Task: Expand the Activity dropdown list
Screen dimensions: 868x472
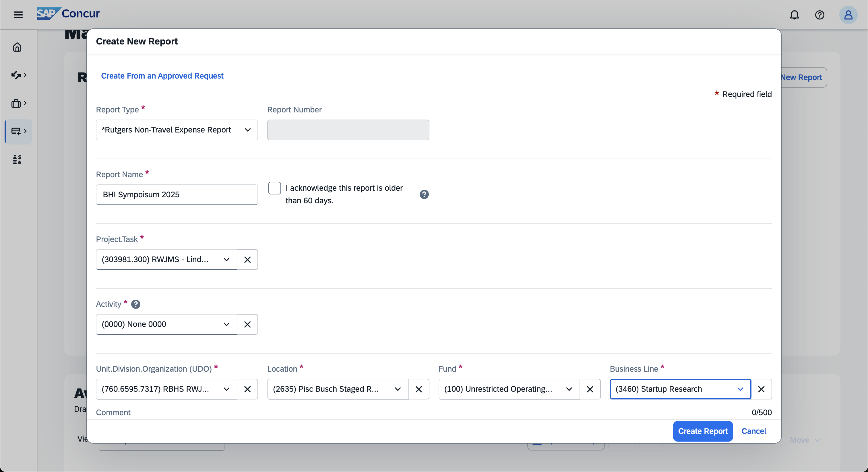Action: click(x=226, y=324)
